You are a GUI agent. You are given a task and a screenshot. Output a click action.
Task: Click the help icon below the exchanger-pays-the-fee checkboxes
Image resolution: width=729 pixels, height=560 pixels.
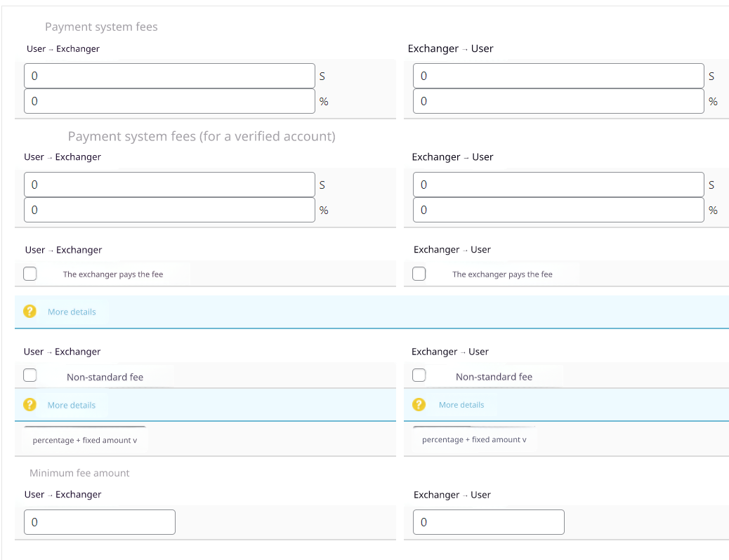click(29, 312)
